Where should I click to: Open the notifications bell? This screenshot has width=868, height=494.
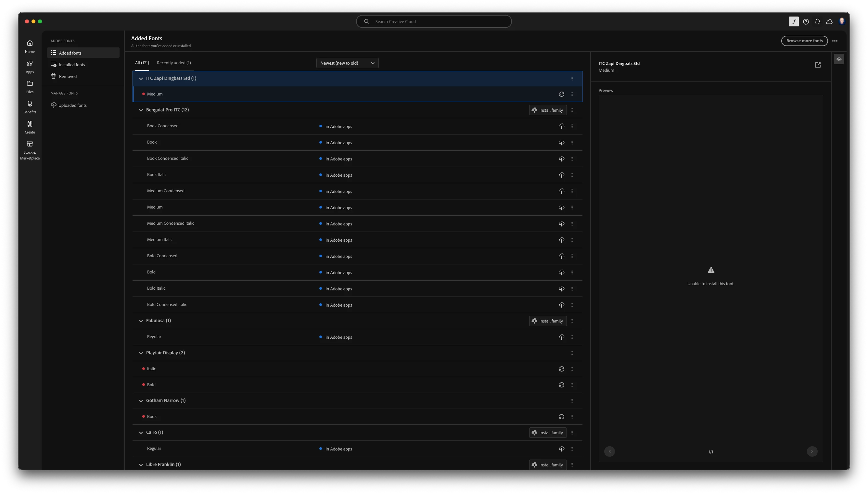click(817, 22)
